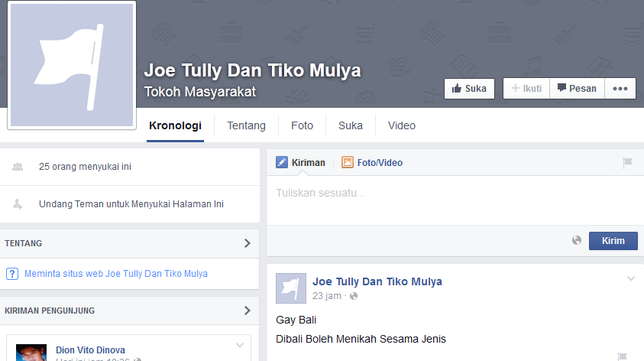The height and width of the screenshot is (361, 644).
Task: Open Dion Vito Dinova profile link
Action: pos(90,350)
